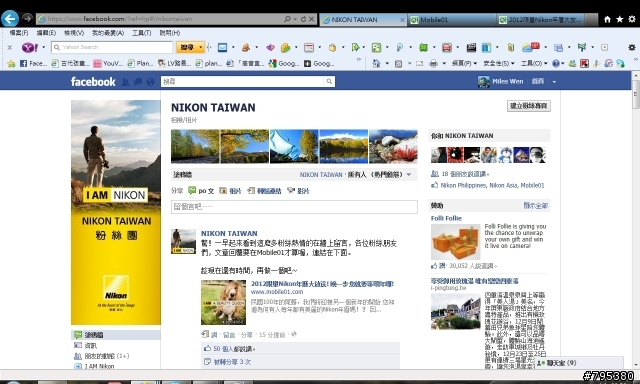This screenshot has height=384, width=640.
Task: Click the Facebook logo in blue header
Action: [93, 82]
